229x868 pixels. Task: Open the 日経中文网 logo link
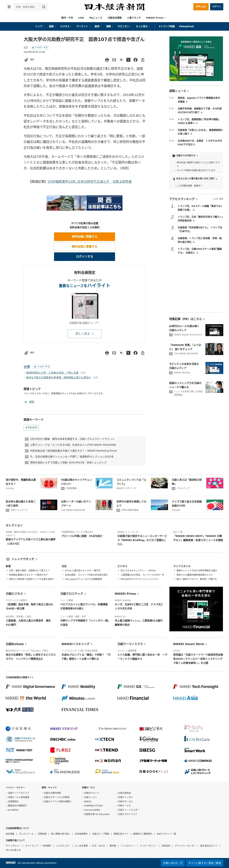tap(20, 709)
